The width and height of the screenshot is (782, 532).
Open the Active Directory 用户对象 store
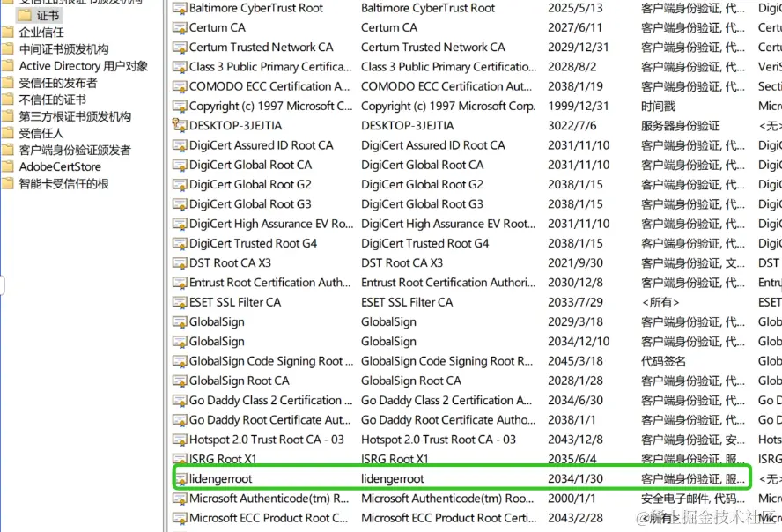click(84, 66)
